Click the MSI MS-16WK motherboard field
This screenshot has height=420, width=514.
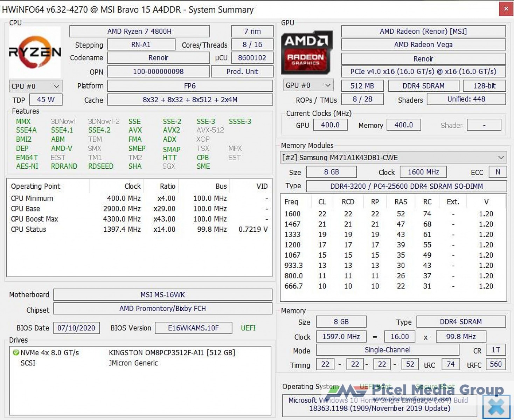click(163, 295)
